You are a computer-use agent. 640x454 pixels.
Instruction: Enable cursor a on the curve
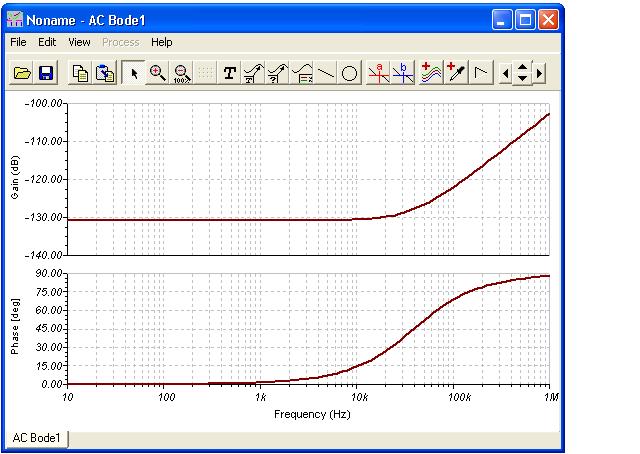[x=378, y=73]
